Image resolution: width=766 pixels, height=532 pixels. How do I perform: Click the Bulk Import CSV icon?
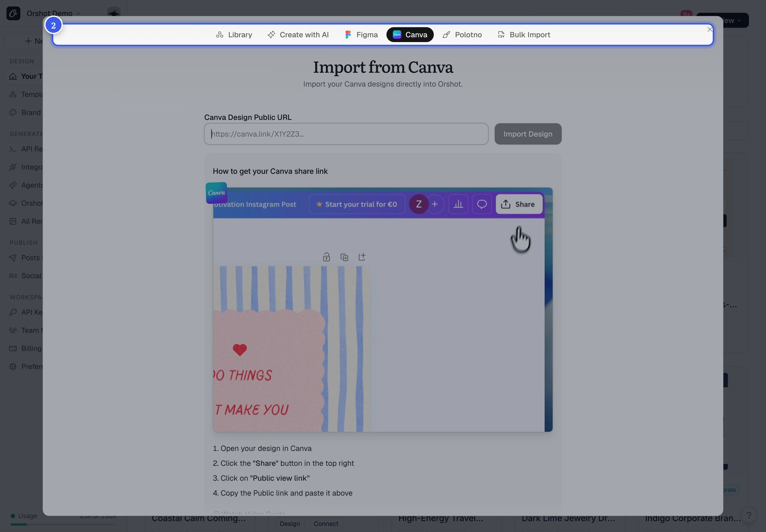pos(501,34)
